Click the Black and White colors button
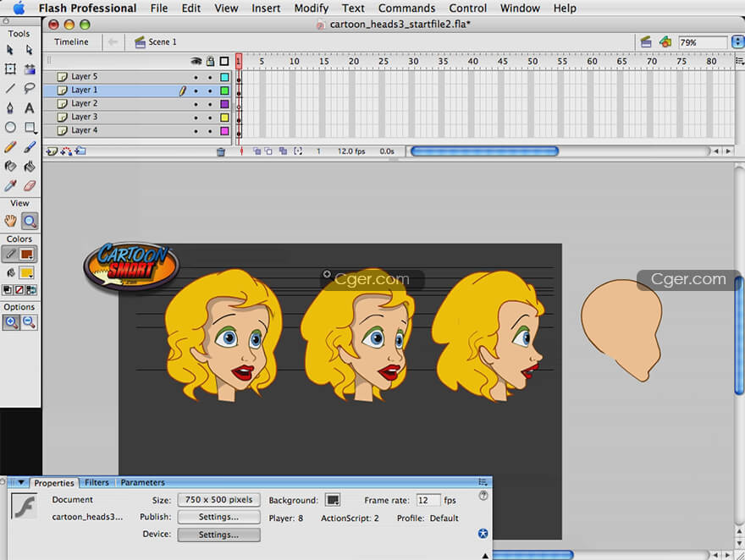745x560 pixels. (8, 290)
